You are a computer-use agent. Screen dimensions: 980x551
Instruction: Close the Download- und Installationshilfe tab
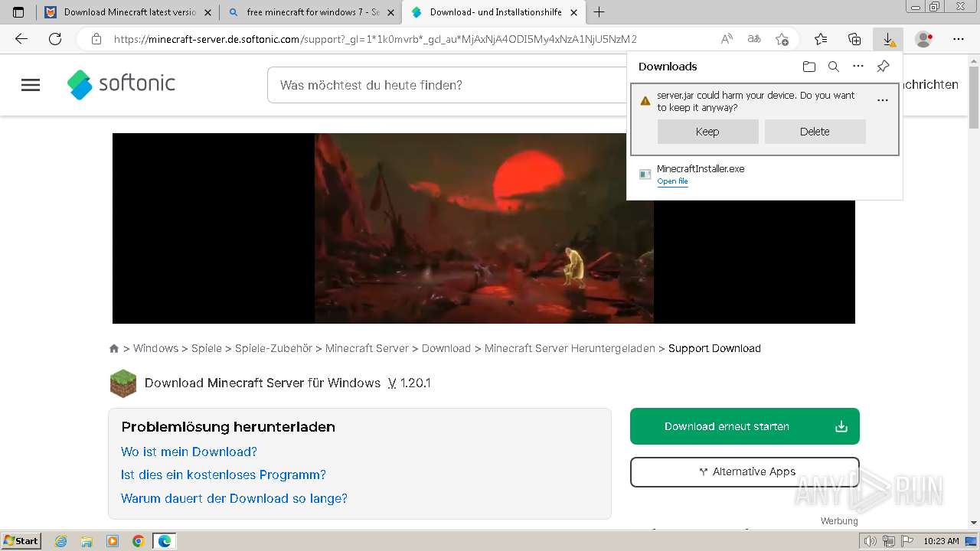tap(574, 12)
